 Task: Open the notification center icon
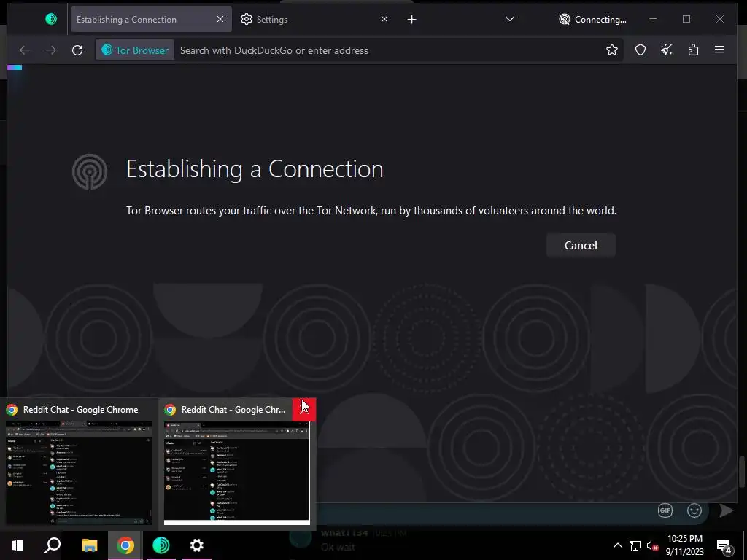(724, 546)
